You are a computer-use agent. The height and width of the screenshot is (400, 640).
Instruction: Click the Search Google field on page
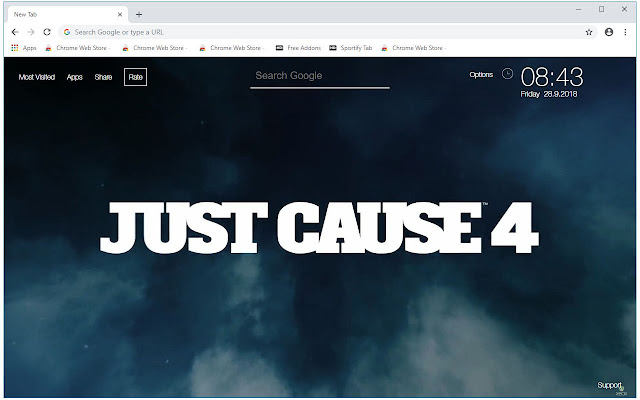click(x=320, y=77)
